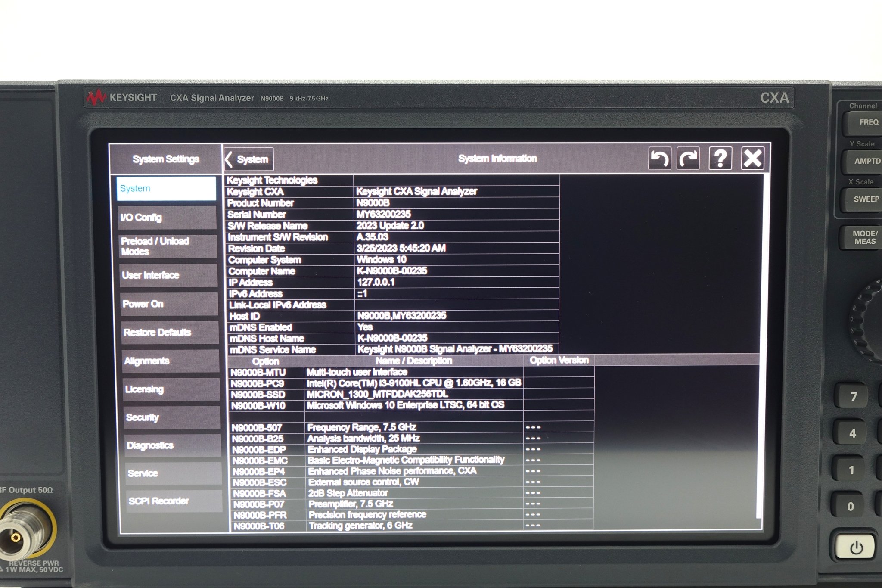Switch to the Alignments tab
Viewport: 882px width, 588px height.
(171, 361)
